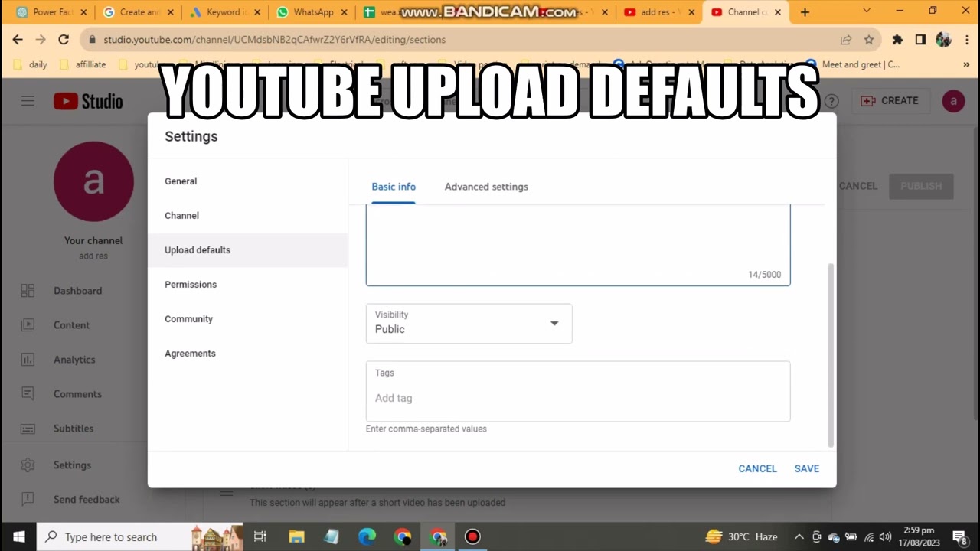Open the 'affilliate' bookmark folder
Screen dimensions: 980x551
pos(83,65)
